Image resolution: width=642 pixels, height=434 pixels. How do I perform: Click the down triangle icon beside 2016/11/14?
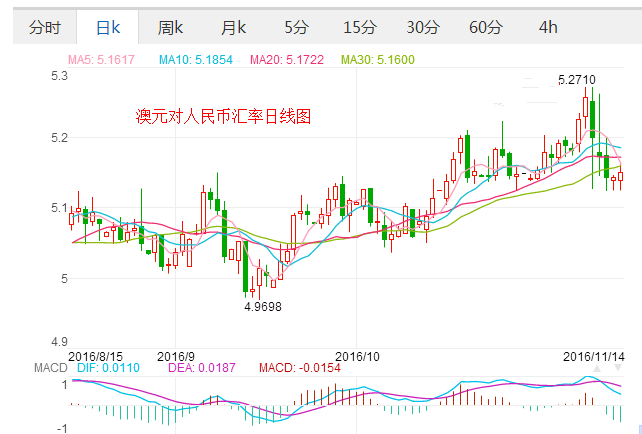tap(618, 368)
